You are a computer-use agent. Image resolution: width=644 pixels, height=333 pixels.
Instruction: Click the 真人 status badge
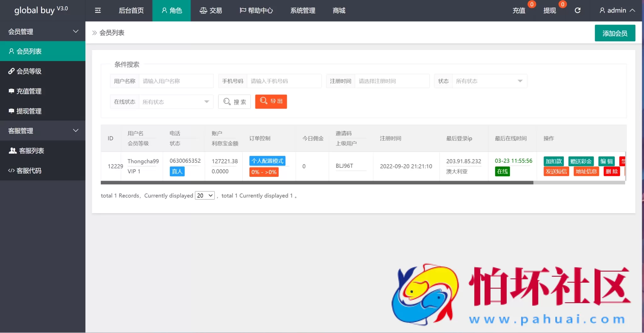point(177,171)
